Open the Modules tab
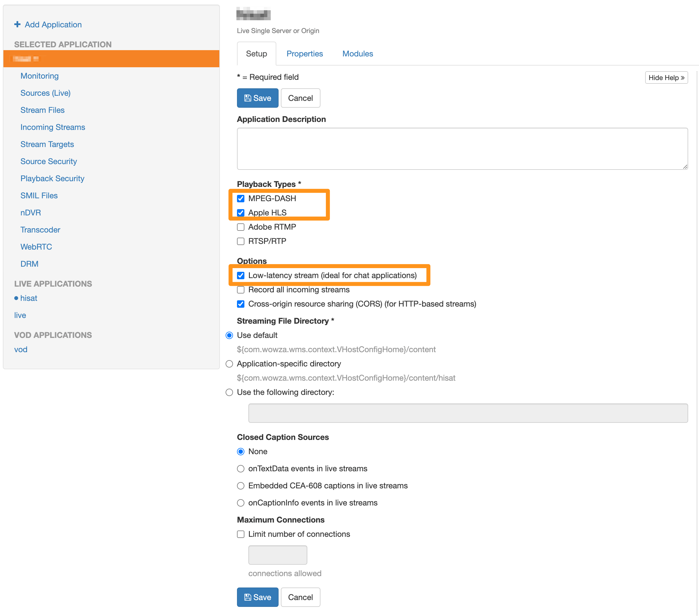This screenshot has height=616, width=699. pos(357,54)
